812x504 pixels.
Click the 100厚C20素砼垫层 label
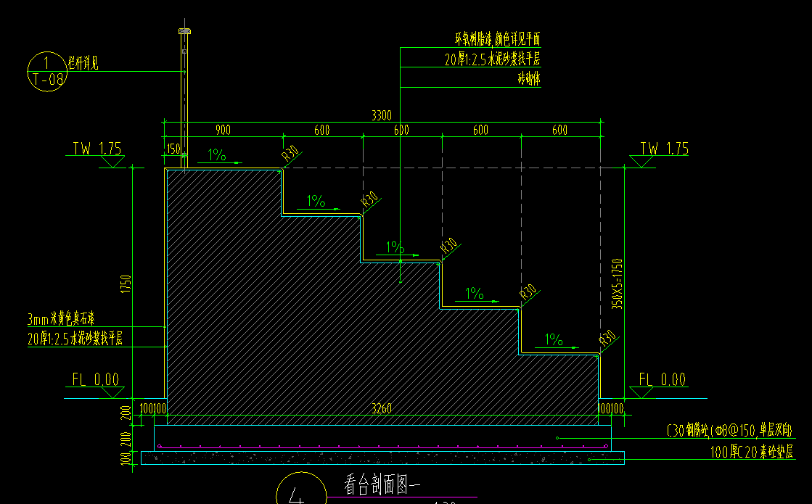752,452
